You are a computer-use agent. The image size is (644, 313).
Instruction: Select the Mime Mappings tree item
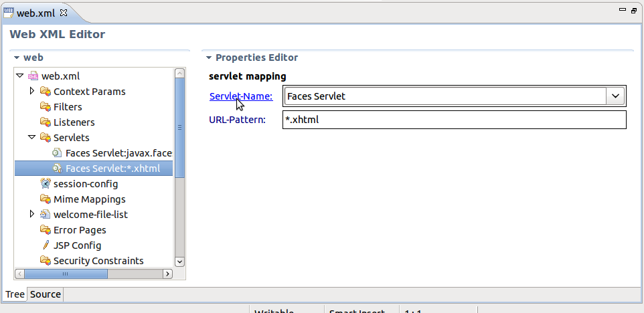click(x=90, y=199)
